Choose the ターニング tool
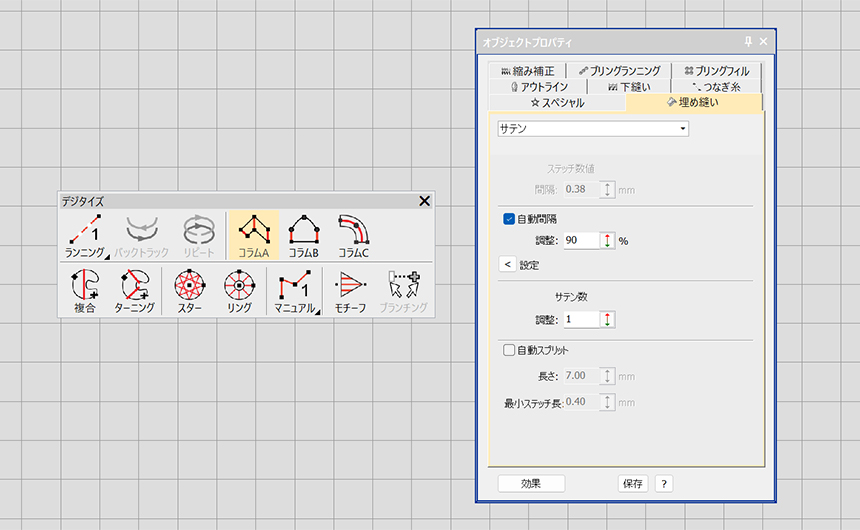 [x=135, y=291]
